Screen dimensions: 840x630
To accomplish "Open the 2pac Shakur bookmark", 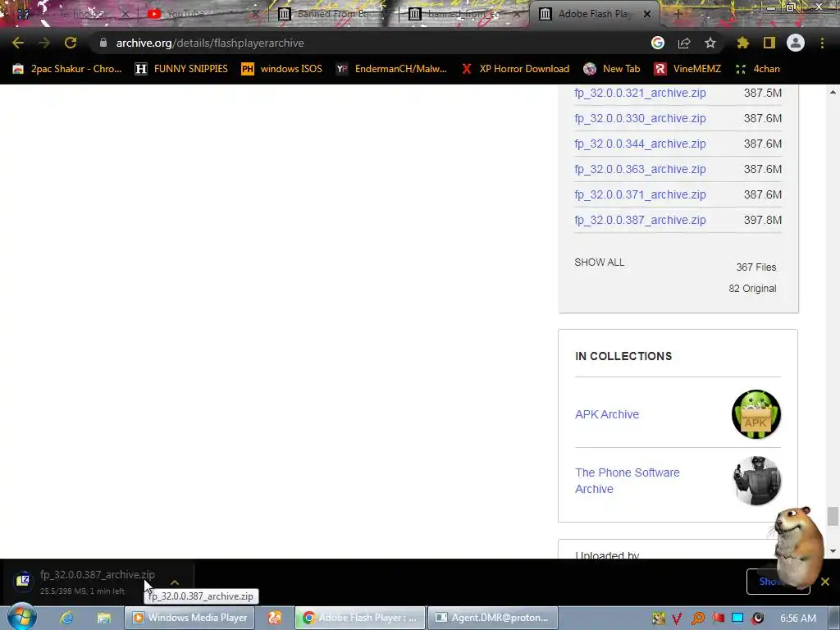I will pos(67,69).
